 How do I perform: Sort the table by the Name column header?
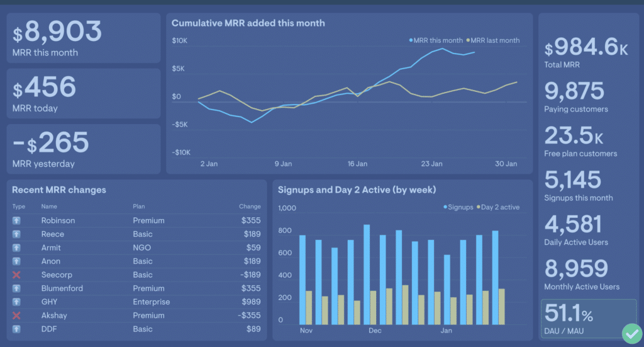pyautogui.click(x=48, y=207)
